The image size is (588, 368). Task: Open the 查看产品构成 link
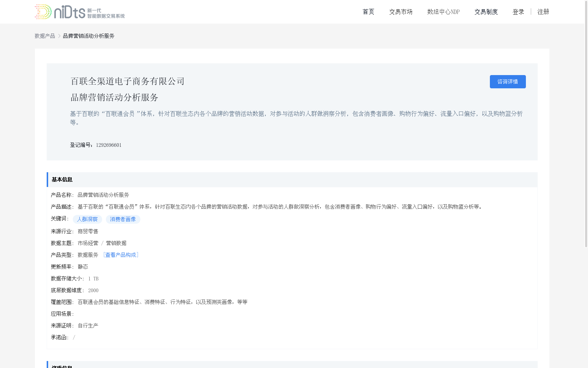pyautogui.click(x=121, y=255)
